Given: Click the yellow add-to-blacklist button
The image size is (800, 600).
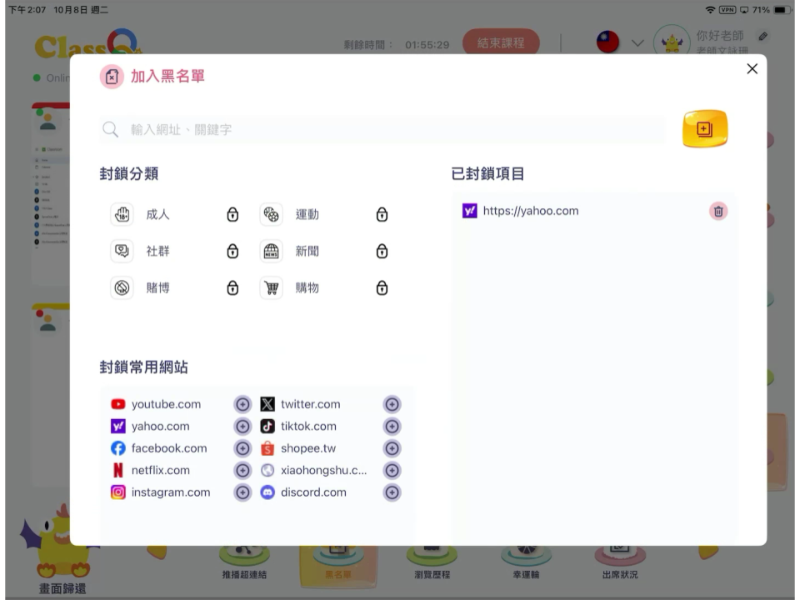Looking at the screenshot, I should (705, 129).
